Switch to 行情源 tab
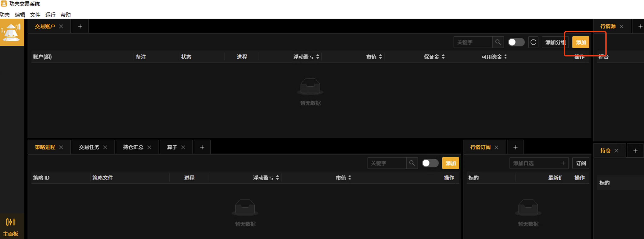 608,26
